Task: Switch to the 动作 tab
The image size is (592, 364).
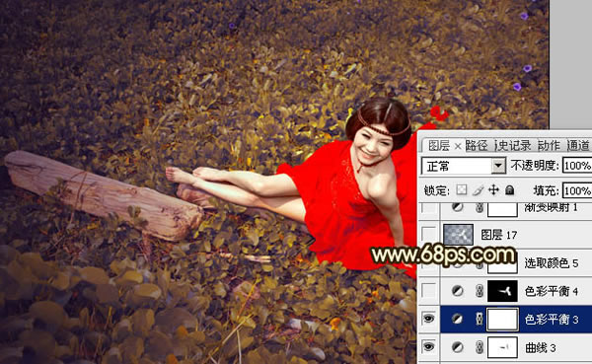Action: click(549, 145)
